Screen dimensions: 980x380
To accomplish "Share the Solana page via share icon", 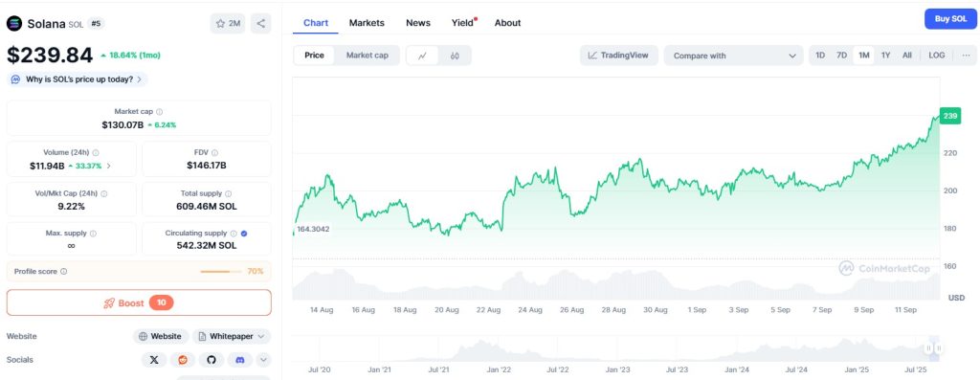I will [x=260, y=24].
